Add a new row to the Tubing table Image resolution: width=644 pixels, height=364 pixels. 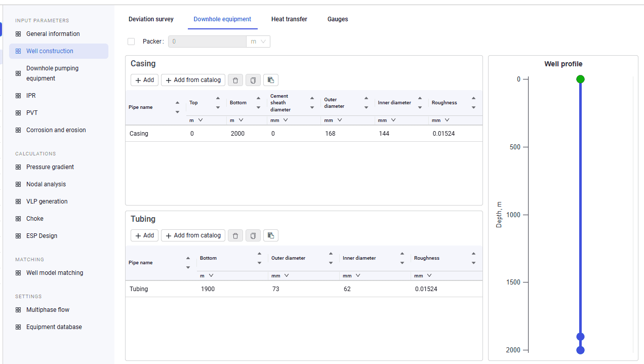tap(144, 235)
